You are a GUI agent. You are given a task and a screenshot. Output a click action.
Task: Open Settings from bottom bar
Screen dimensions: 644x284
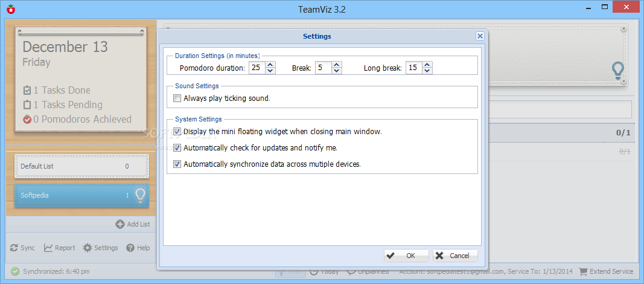click(x=106, y=248)
